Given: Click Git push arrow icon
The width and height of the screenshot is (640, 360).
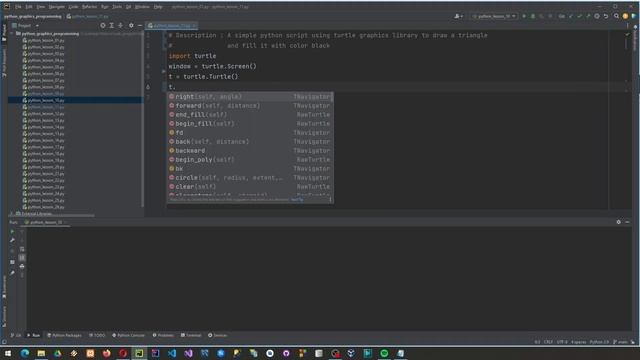Looking at the screenshot, I should [588, 16].
